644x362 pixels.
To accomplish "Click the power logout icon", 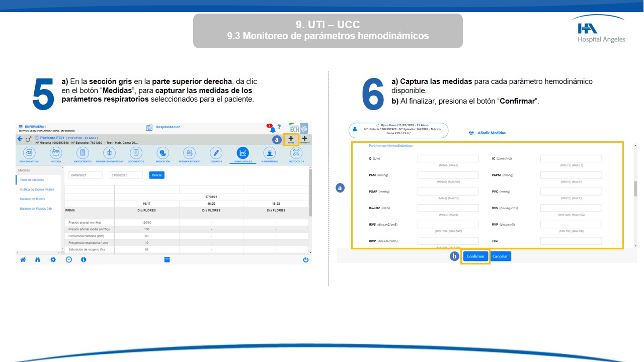I will tap(305, 260).
